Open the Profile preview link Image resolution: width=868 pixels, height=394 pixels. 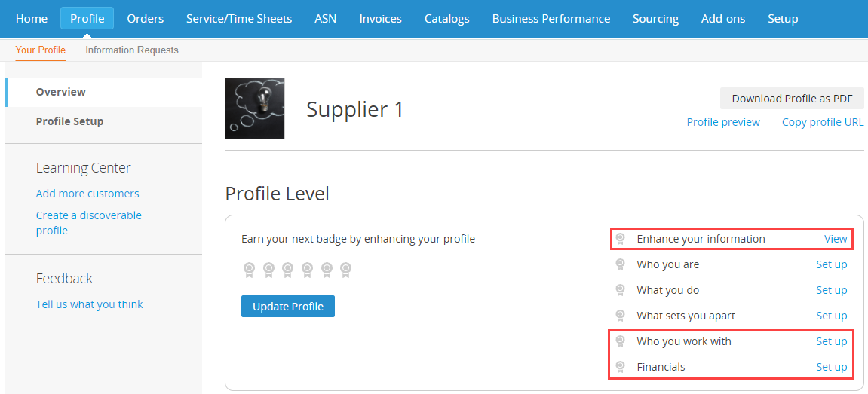tap(723, 122)
